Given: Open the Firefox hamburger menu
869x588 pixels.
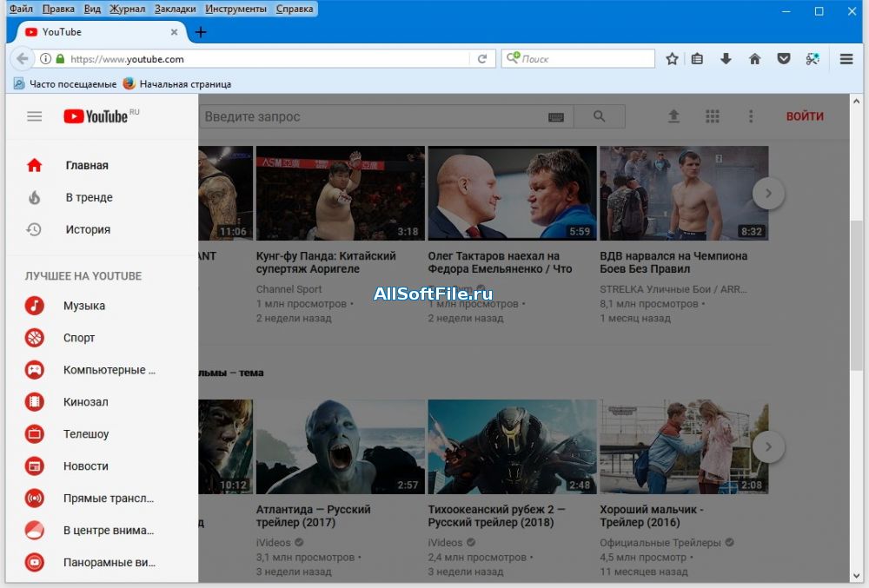Looking at the screenshot, I should (x=846, y=59).
